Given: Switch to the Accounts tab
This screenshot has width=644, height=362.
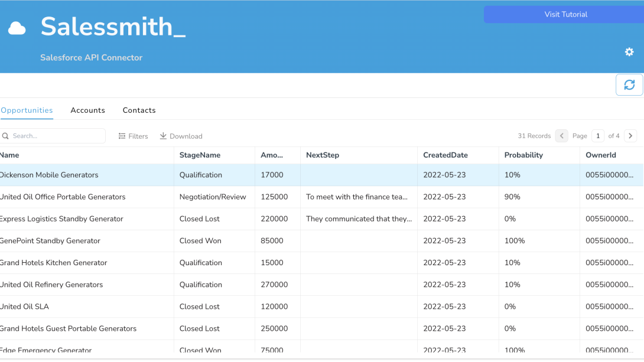Looking at the screenshot, I should tap(87, 110).
